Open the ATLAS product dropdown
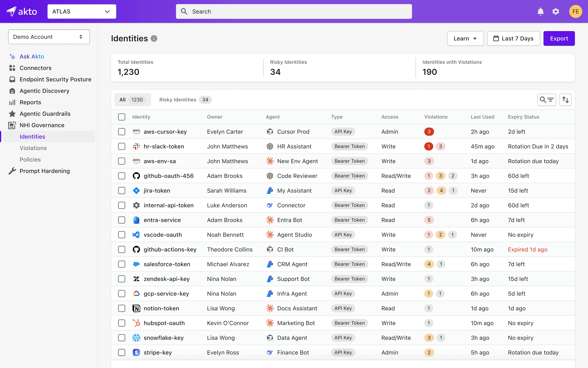This screenshot has height=368, width=588. tap(82, 11)
